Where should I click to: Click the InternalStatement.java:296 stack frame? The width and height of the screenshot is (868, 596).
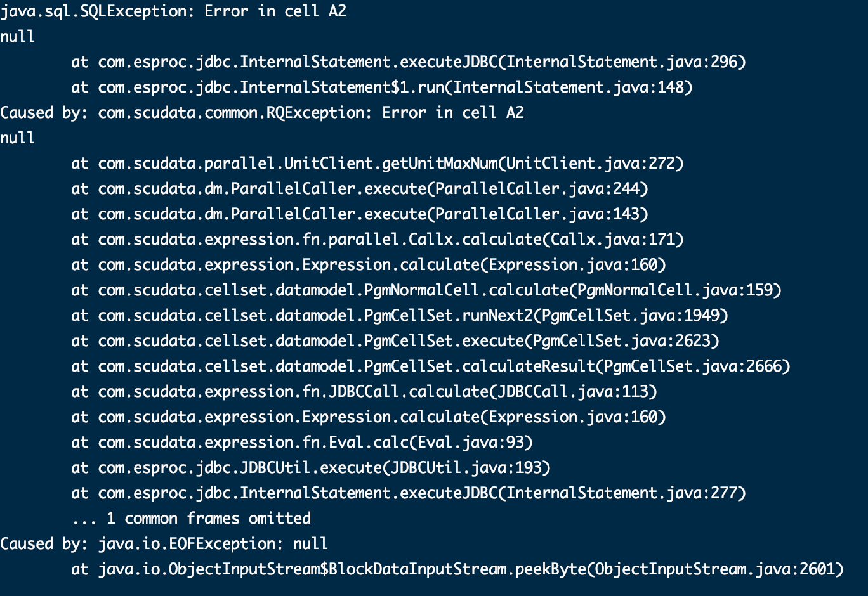point(408,62)
